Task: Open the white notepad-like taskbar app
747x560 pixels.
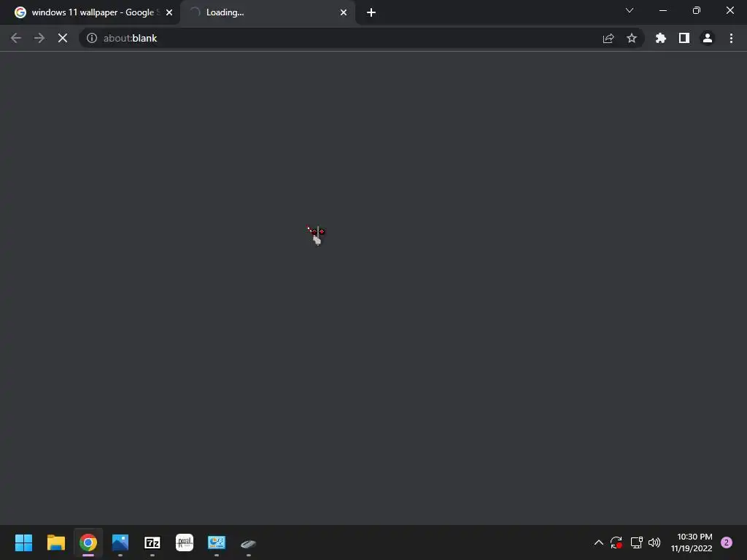Action: pos(185,542)
